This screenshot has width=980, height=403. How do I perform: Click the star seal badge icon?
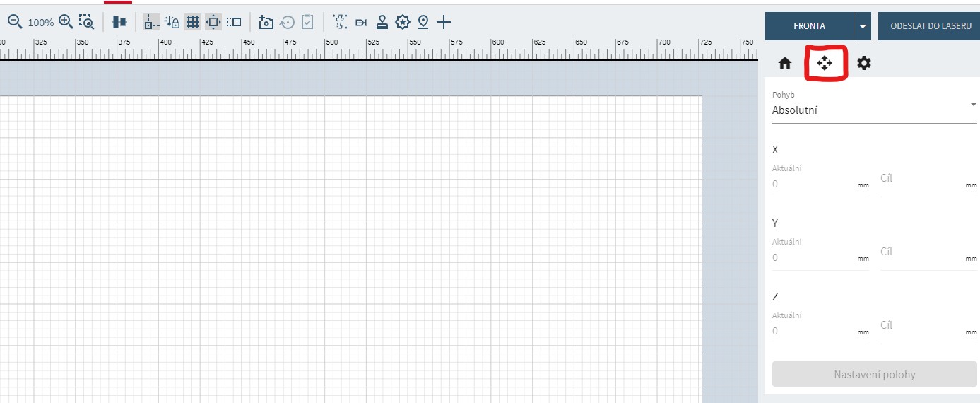point(403,22)
